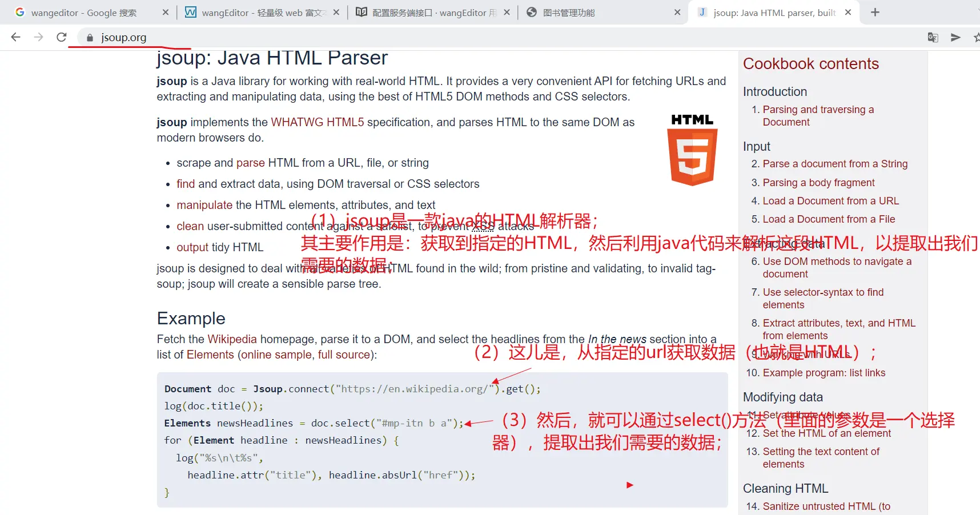Viewport: 980px width, 515px height.
Task: Open 'Sanitize untrusted HTML' link
Action: [827, 506]
